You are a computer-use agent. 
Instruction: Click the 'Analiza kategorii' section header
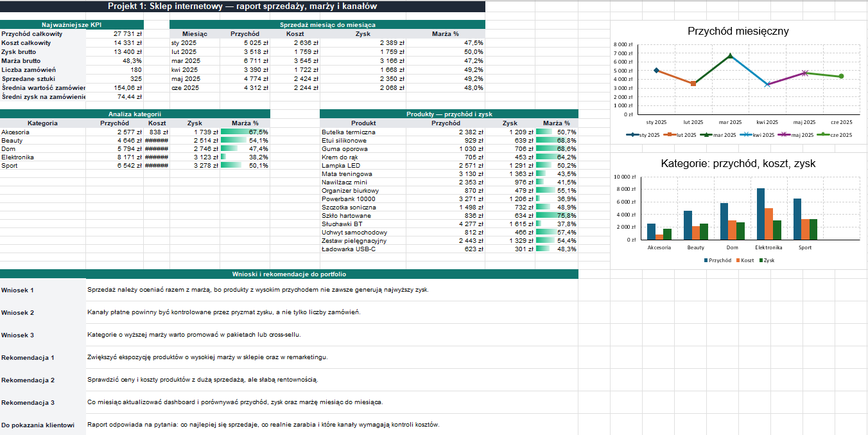click(135, 114)
